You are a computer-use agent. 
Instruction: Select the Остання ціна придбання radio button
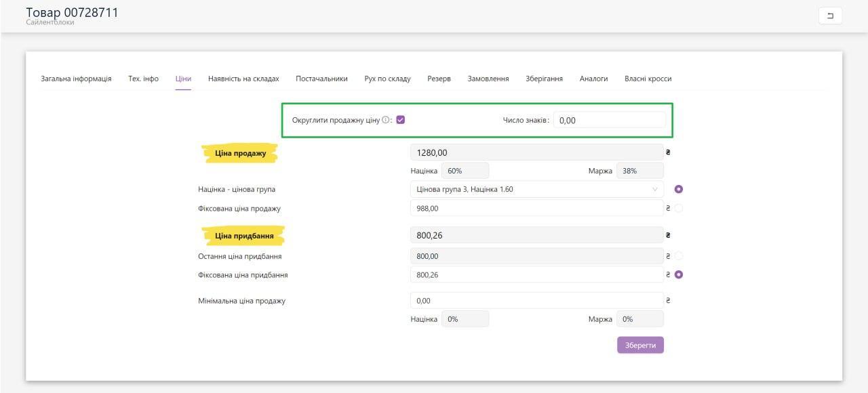pyautogui.click(x=678, y=256)
